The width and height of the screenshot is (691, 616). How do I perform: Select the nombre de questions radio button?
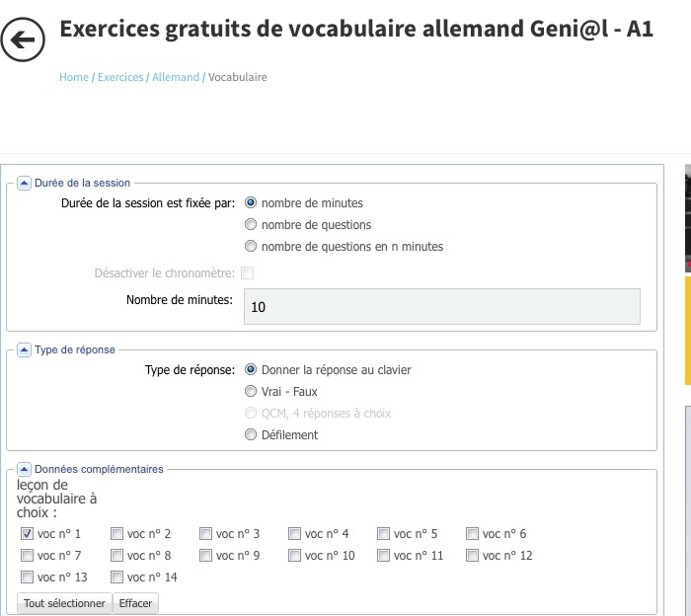tap(251, 225)
